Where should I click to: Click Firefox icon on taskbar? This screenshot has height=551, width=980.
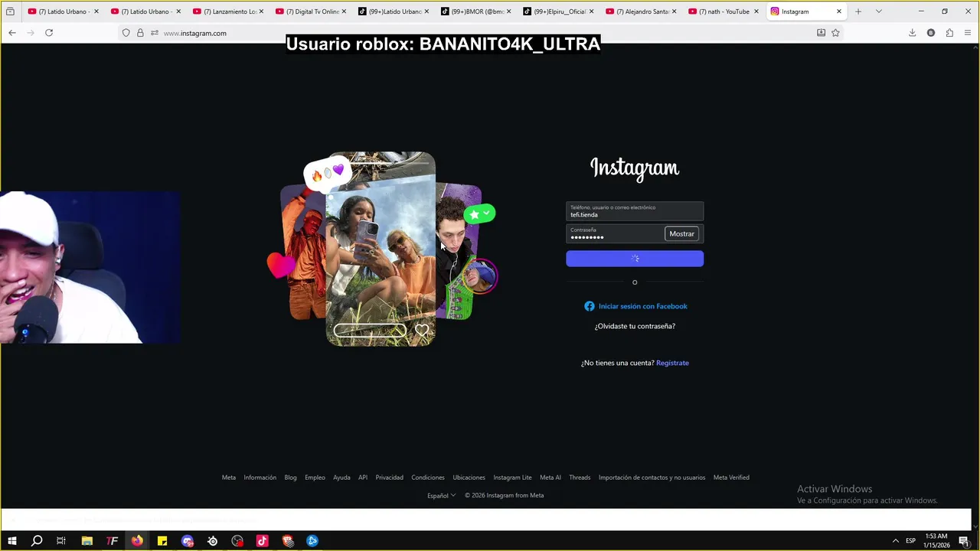tap(137, 540)
